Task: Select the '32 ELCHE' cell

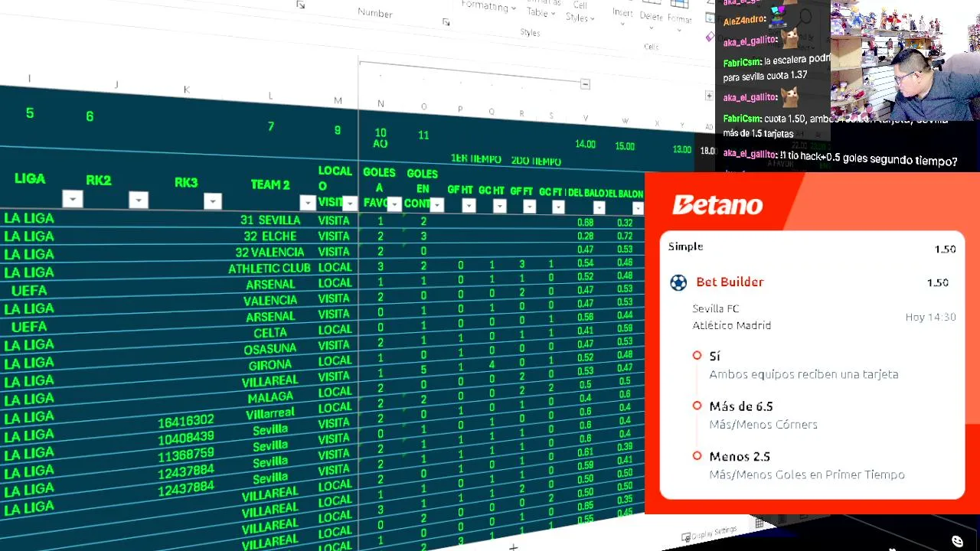Action: click(269, 236)
